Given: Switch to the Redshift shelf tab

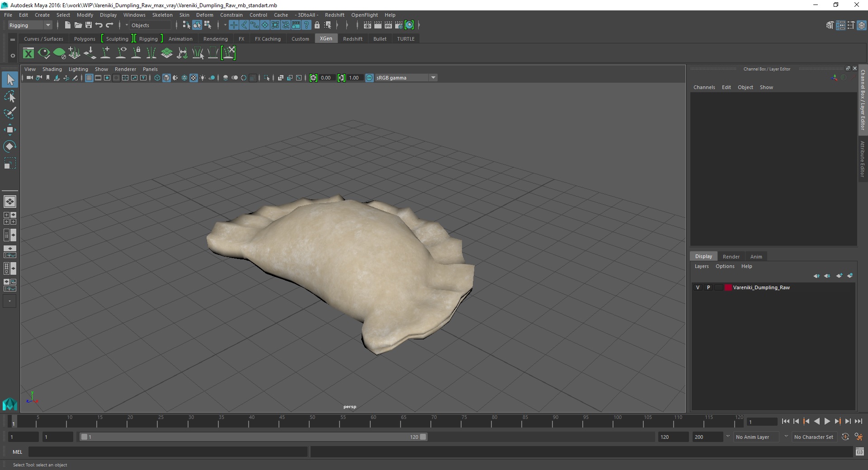Looking at the screenshot, I should tap(353, 39).
